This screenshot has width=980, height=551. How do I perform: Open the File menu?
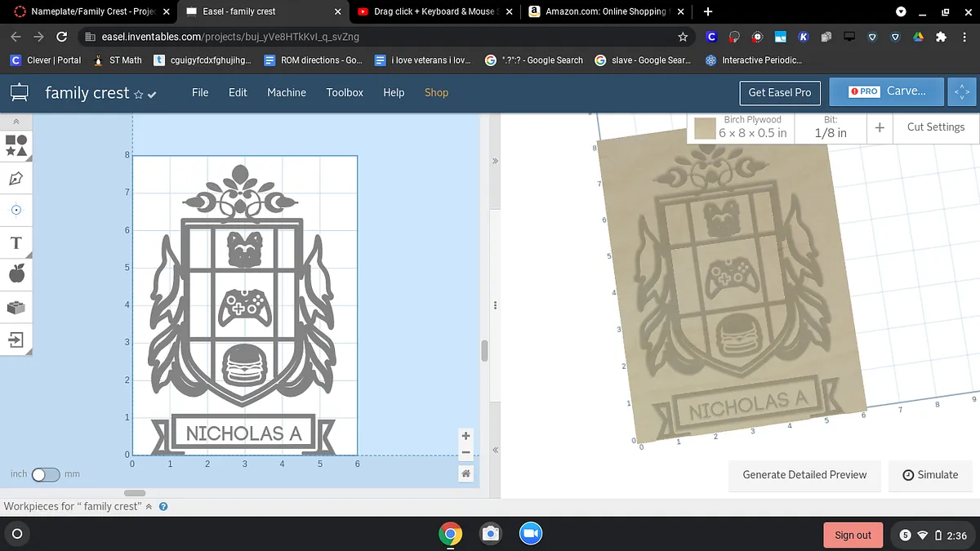pos(200,92)
